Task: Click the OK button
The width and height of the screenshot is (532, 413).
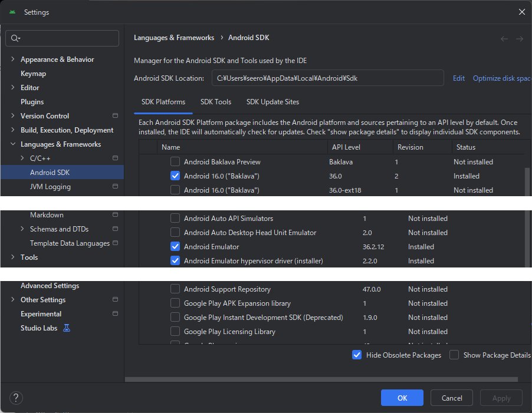Action: coord(402,398)
